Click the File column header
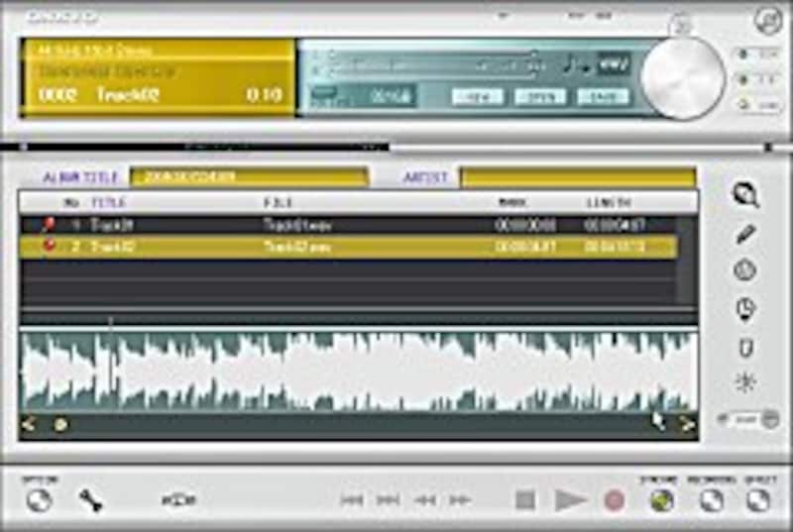 pos(279,202)
